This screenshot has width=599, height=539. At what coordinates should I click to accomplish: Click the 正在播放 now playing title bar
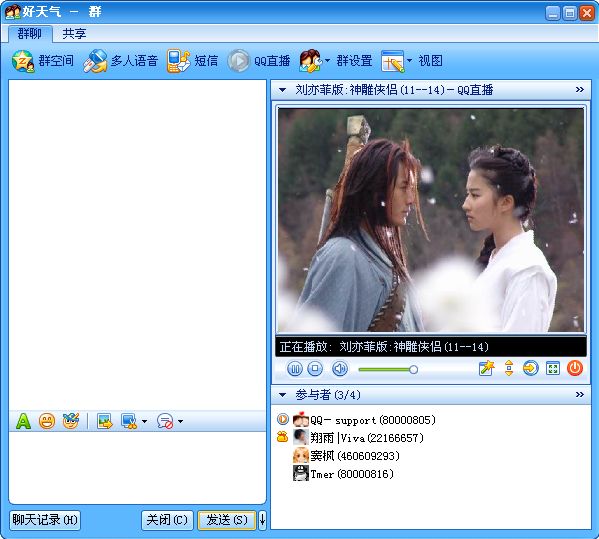431,347
